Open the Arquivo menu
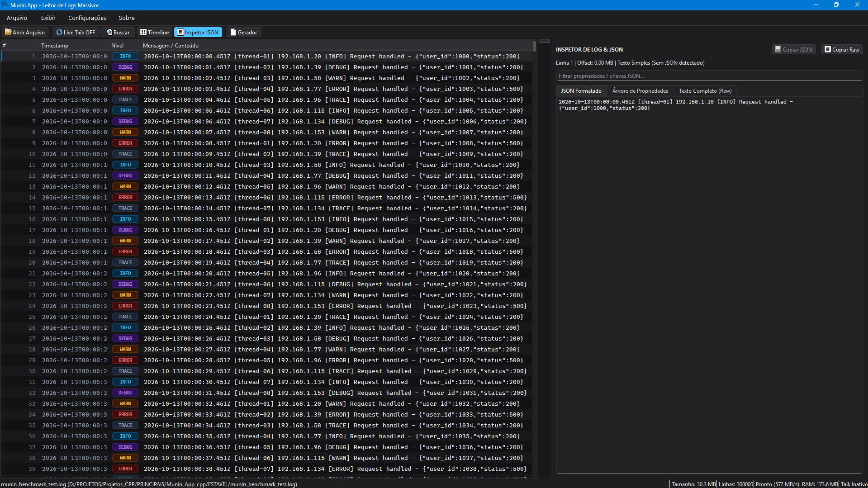The height and width of the screenshot is (488, 868). pos(17,18)
